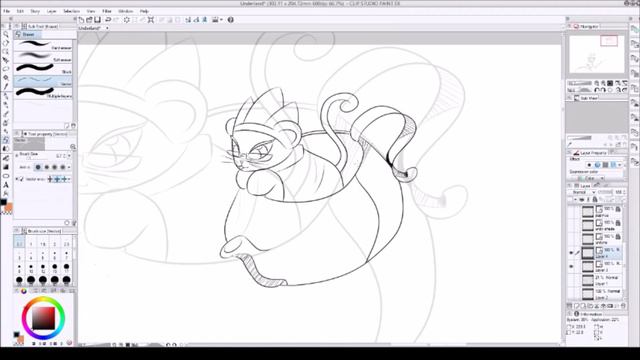Select brush size 2 preset
The height and width of the screenshot is (360, 640).
click(x=55, y=242)
